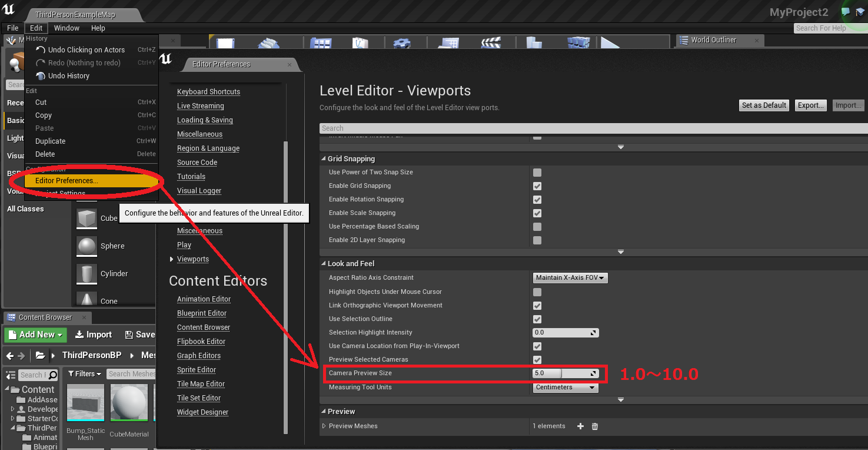Click the speech bubble feedback icon near MyProject2

coord(846,12)
